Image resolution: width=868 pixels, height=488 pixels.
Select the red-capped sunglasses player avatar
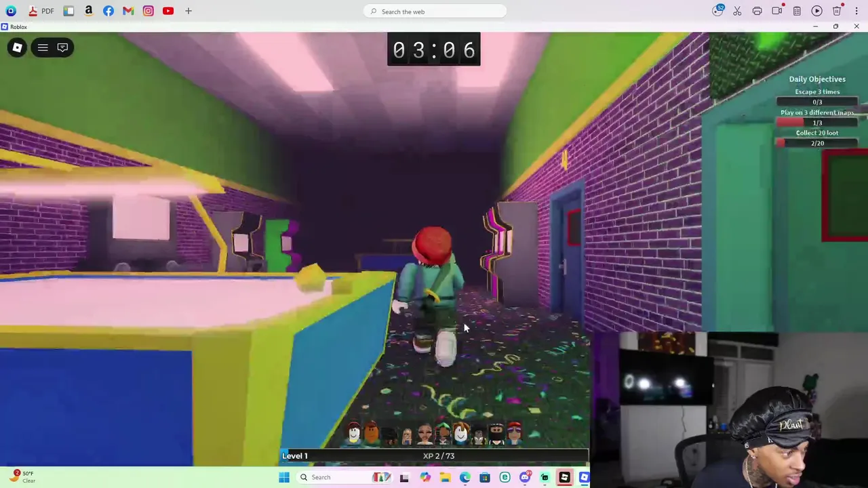tap(514, 434)
